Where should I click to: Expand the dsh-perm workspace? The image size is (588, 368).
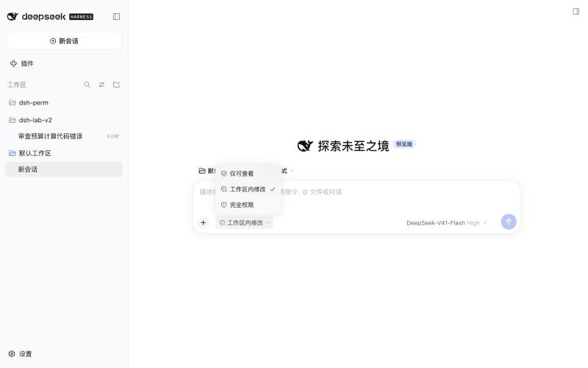coord(64,102)
